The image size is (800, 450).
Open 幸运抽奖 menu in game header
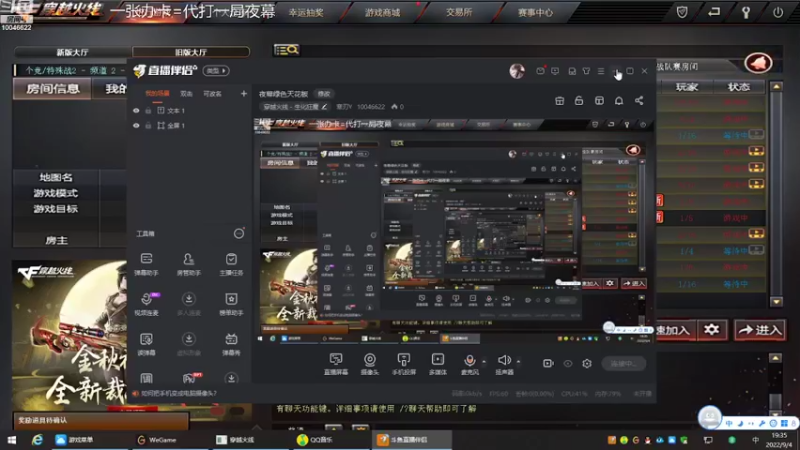306,13
